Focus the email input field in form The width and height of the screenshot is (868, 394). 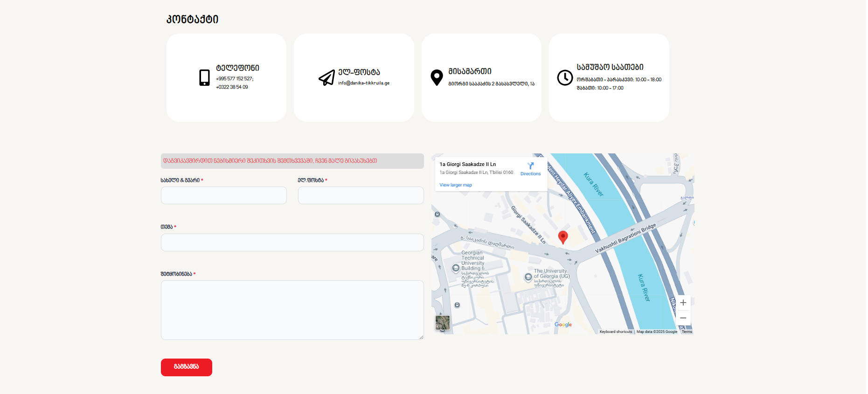[361, 195]
